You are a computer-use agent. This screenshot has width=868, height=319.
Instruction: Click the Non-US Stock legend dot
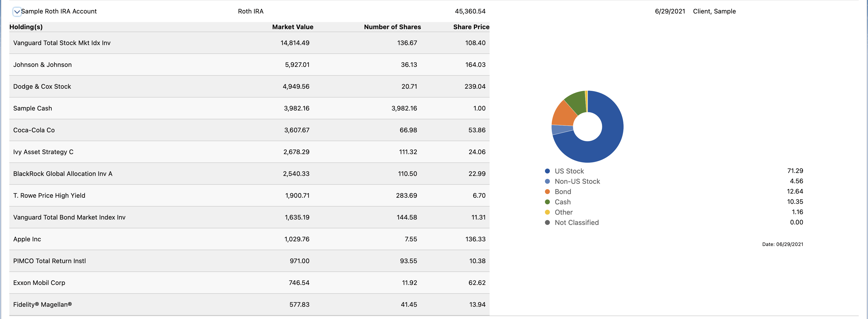click(x=547, y=181)
